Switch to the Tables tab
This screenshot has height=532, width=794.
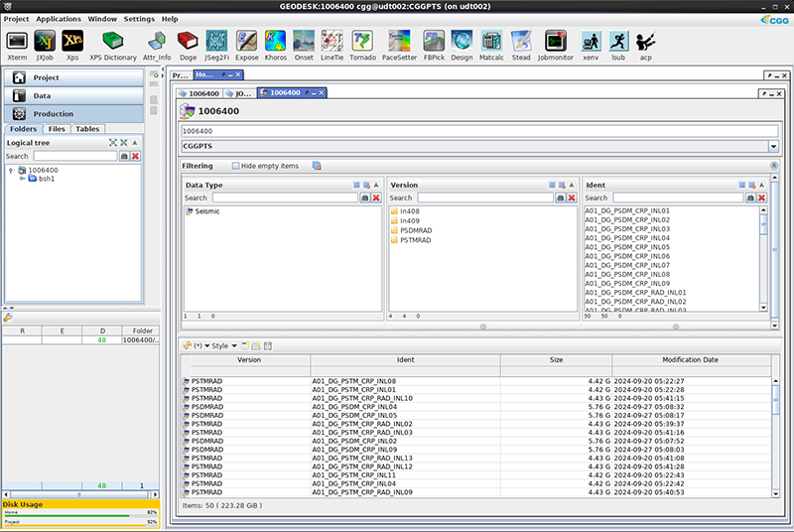[x=87, y=129]
